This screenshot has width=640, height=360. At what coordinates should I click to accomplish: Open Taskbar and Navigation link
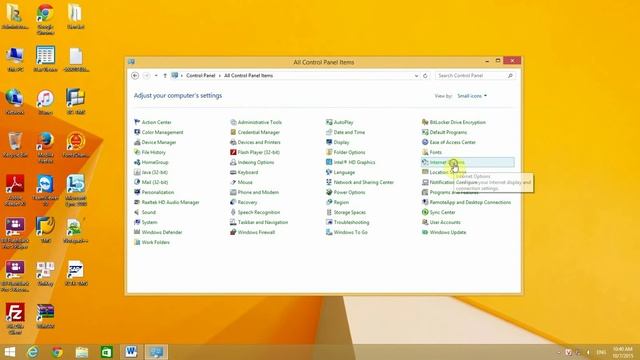(x=263, y=222)
